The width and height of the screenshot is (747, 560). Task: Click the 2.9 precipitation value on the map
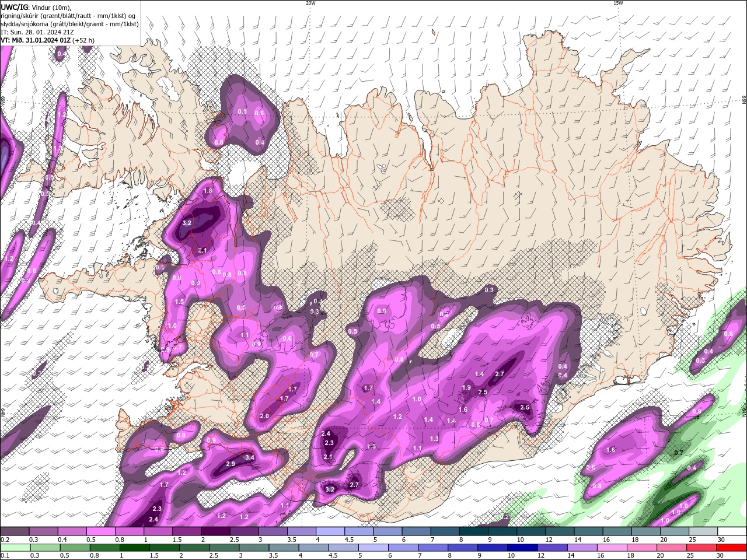230,464
